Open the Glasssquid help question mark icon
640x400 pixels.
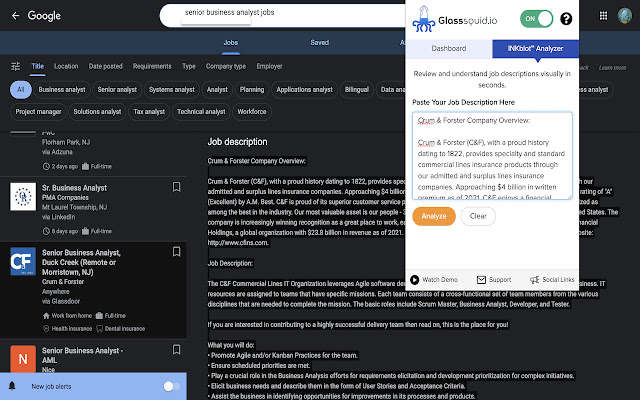pyautogui.click(x=566, y=19)
